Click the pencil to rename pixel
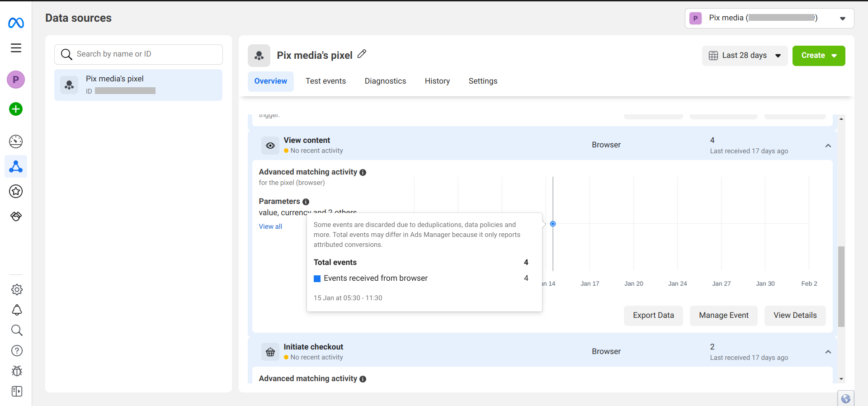868x406 pixels. [362, 54]
